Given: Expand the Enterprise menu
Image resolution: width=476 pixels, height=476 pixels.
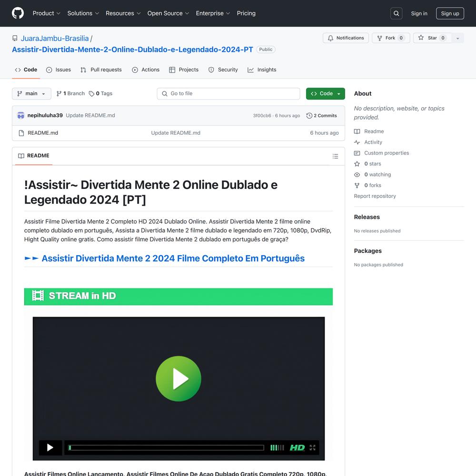Looking at the screenshot, I should [213, 13].
